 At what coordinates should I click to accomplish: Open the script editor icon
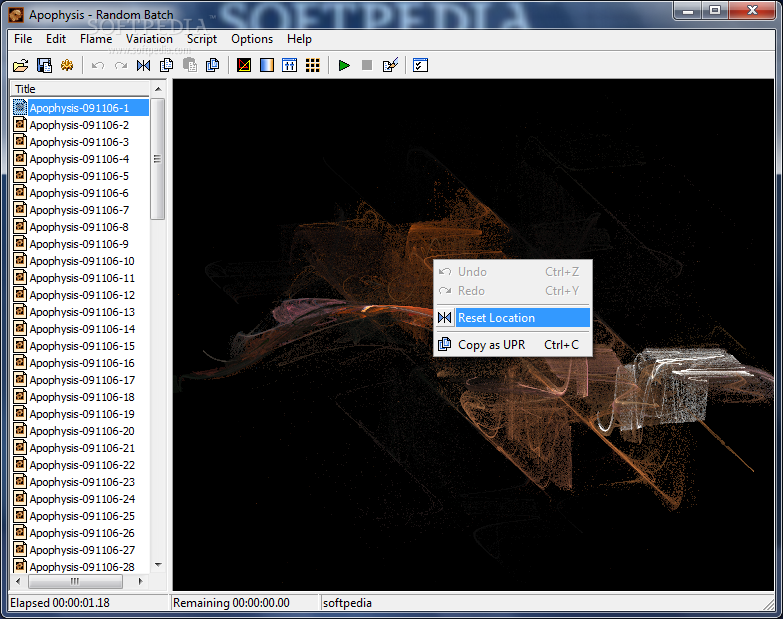click(x=390, y=65)
